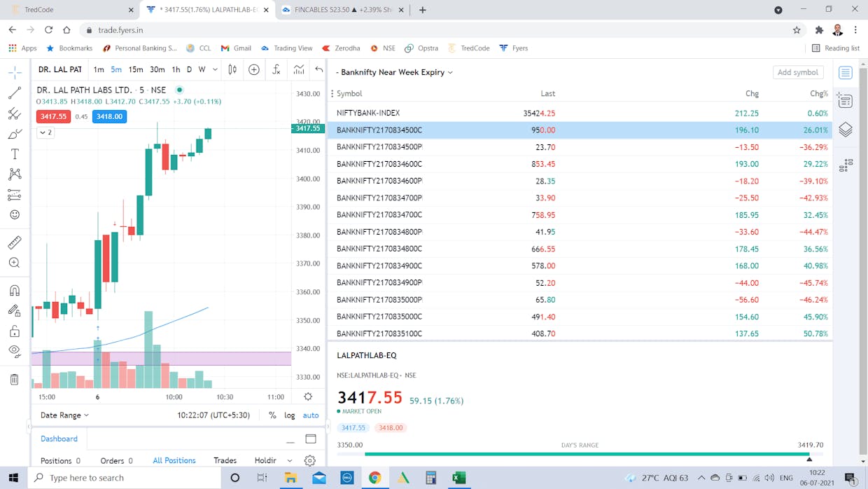This screenshot has width=868, height=489.
Task: Click the blue buy price 3418.00 button
Action: [x=109, y=116]
